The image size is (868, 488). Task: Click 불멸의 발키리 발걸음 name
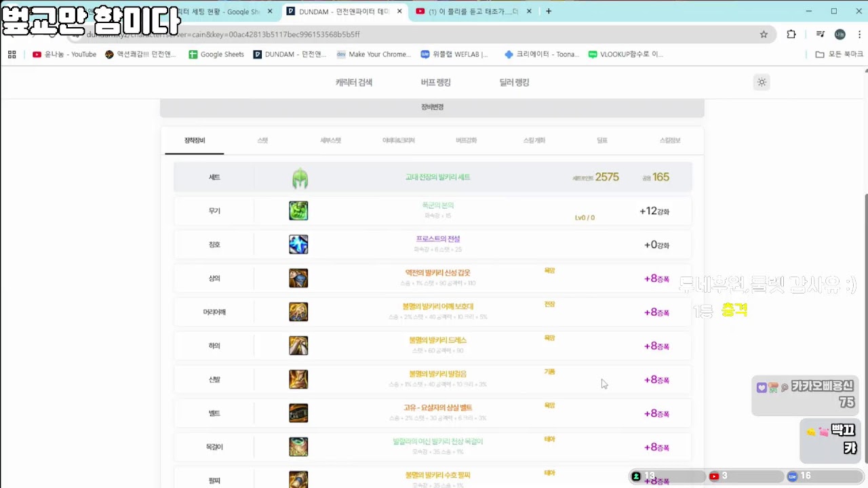438,374
